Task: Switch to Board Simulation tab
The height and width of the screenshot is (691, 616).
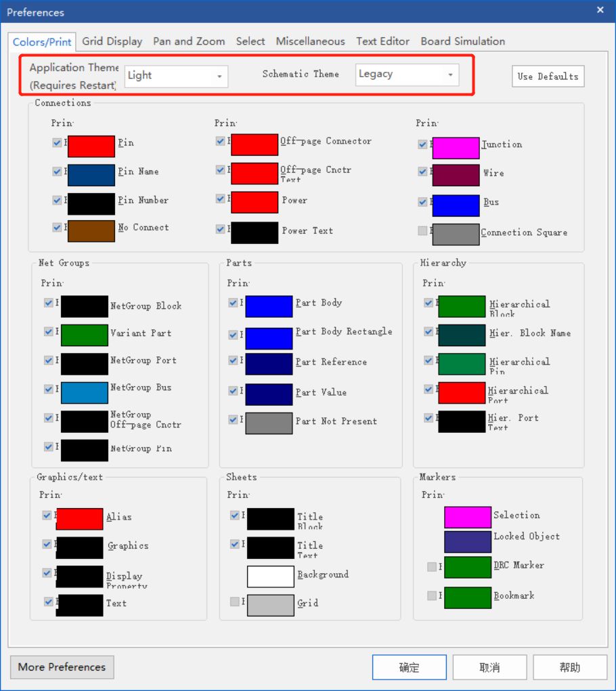Action: pos(463,41)
